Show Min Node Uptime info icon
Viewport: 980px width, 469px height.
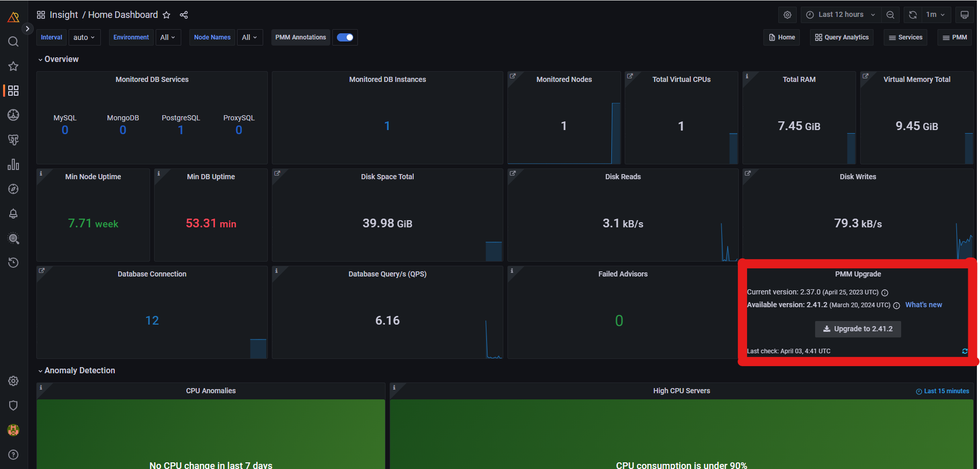41,174
